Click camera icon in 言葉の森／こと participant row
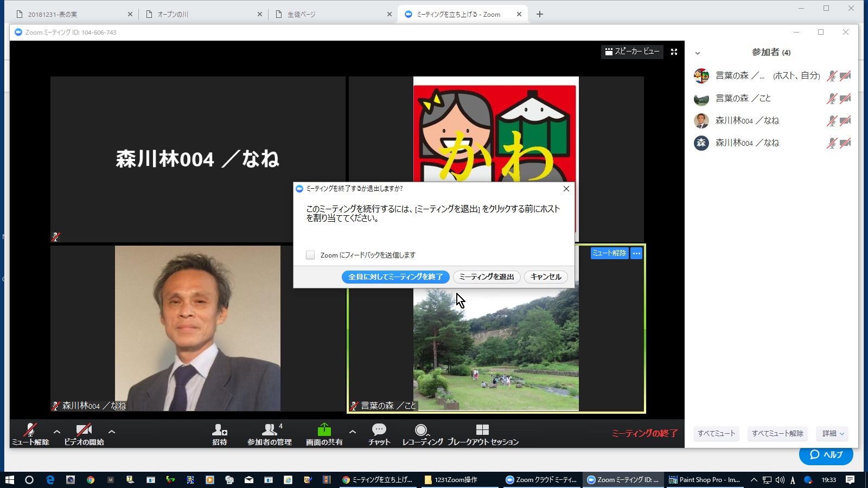The width and height of the screenshot is (868, 488). (x=845, y=99)
